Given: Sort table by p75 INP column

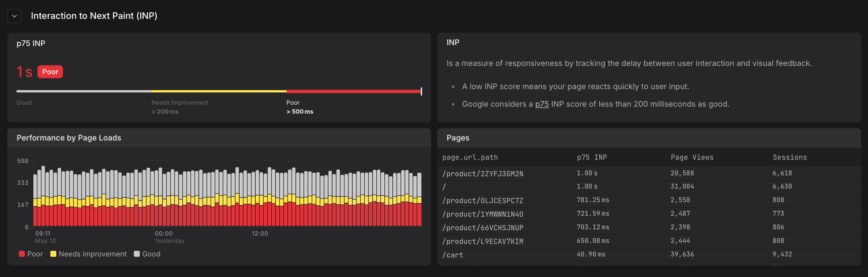Looking at the screenshot, I should click(x=592, y=157).
